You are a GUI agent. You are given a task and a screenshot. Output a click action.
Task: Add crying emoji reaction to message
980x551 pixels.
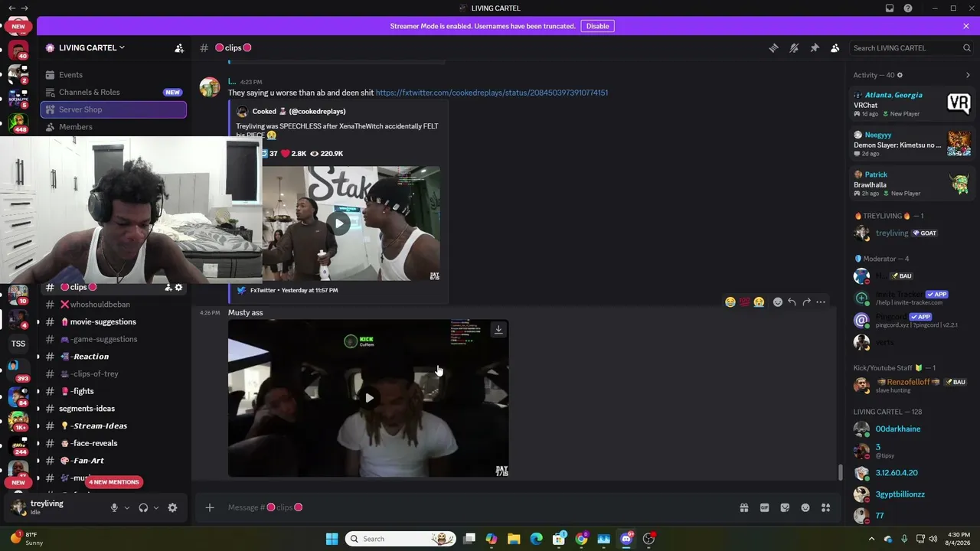pyautogui.click(x=759, y=302)
